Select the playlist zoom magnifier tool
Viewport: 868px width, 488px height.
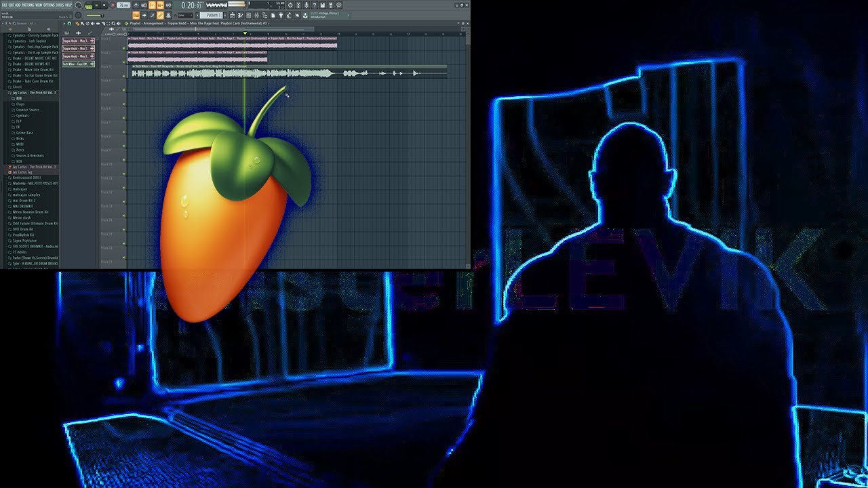tap(115, 23)
